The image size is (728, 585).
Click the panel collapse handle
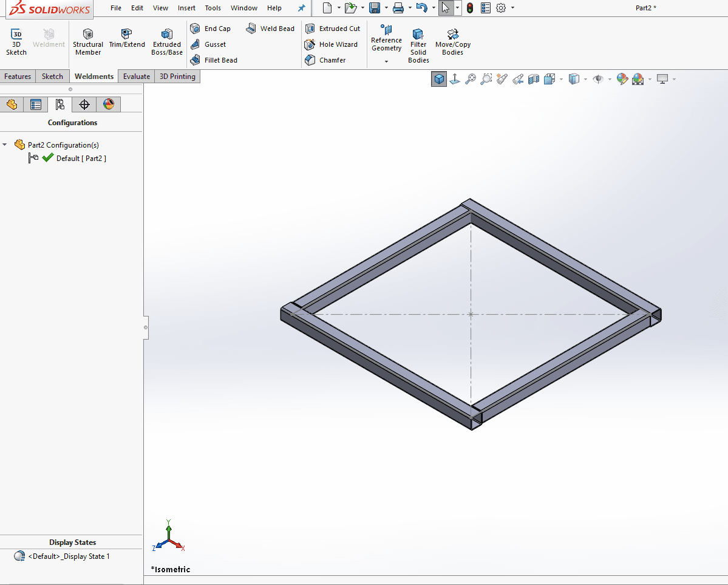146,327
